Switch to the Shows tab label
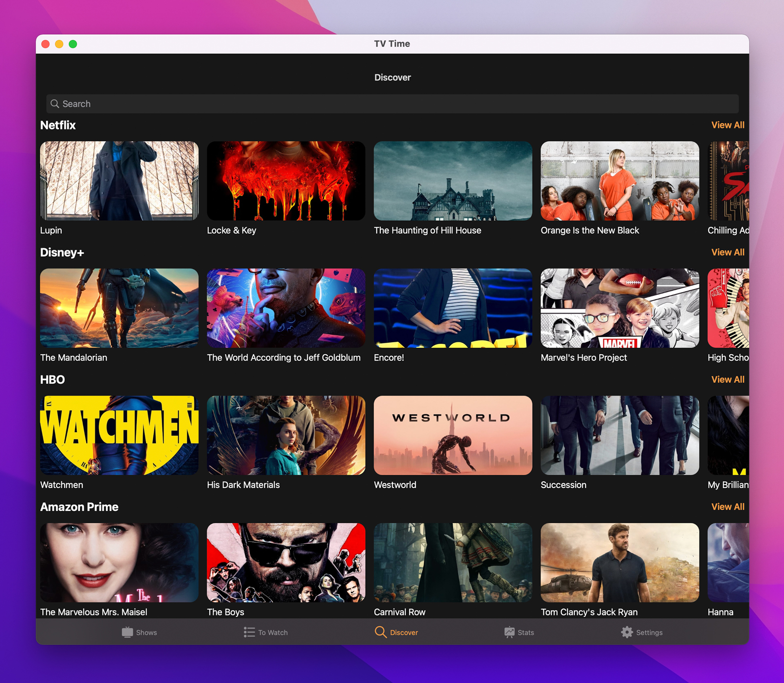Viewport: 784px width, 683px height. [147, 633]
